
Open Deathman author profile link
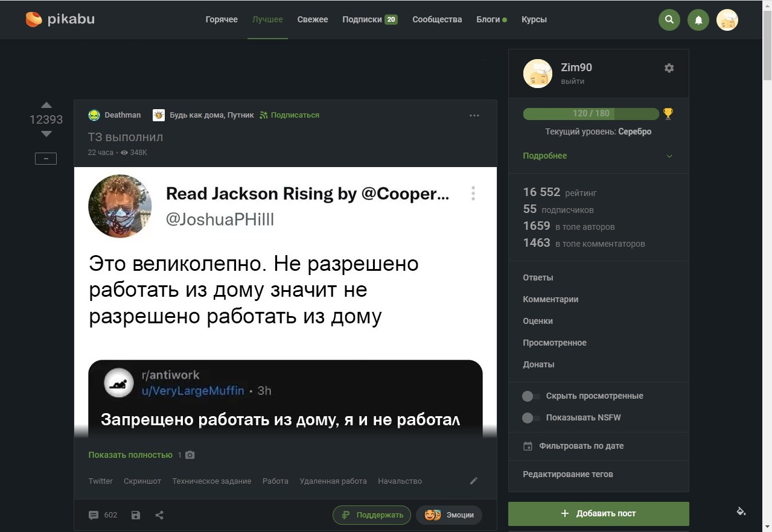pyautogui.click(x=123, y=115)
